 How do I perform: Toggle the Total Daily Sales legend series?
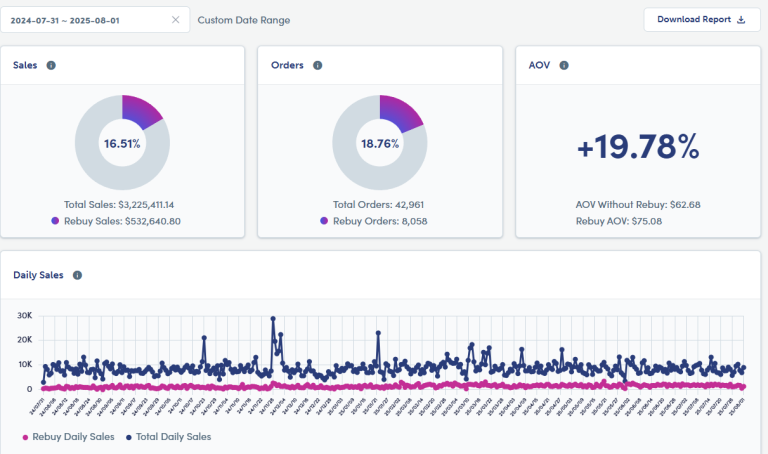click(x=168, y=436)
